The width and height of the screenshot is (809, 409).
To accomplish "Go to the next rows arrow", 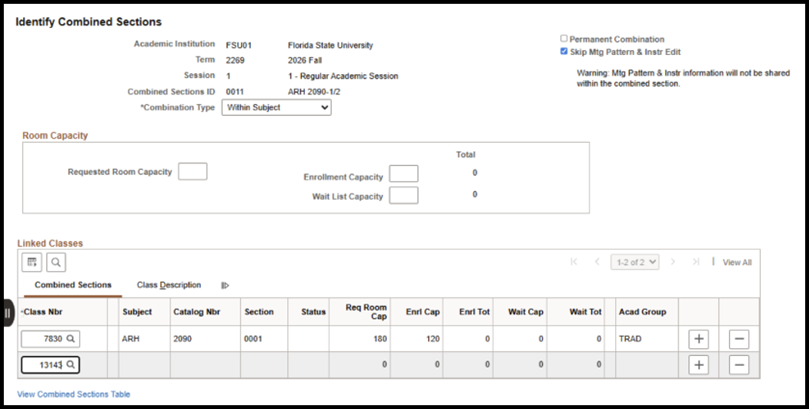I will [673, 262].
